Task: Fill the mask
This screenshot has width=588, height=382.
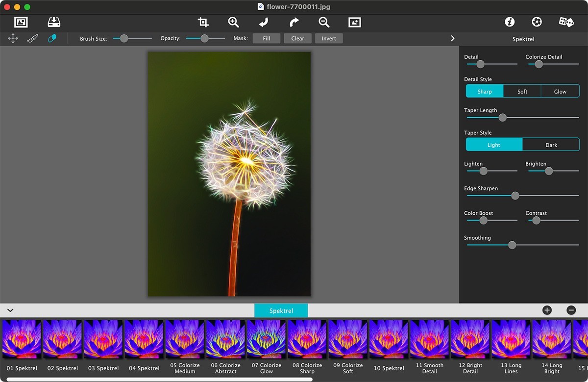Action: (266, 38)
